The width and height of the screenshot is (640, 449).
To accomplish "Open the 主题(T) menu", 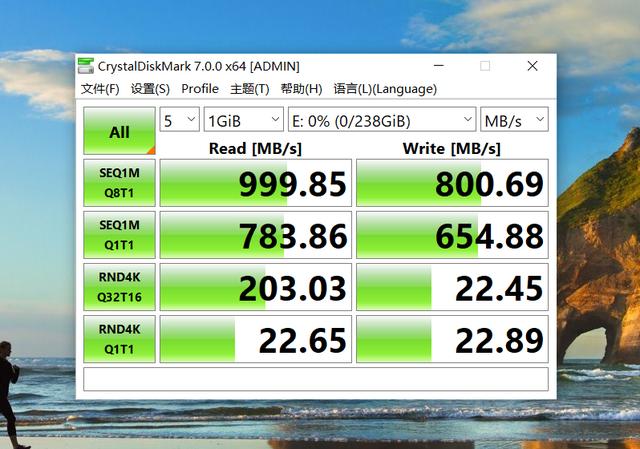I will click(250, 89).
